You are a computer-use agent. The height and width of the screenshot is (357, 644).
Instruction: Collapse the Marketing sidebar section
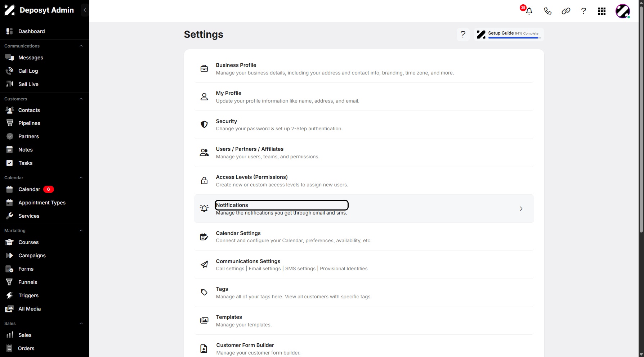(x=81, y=231)
